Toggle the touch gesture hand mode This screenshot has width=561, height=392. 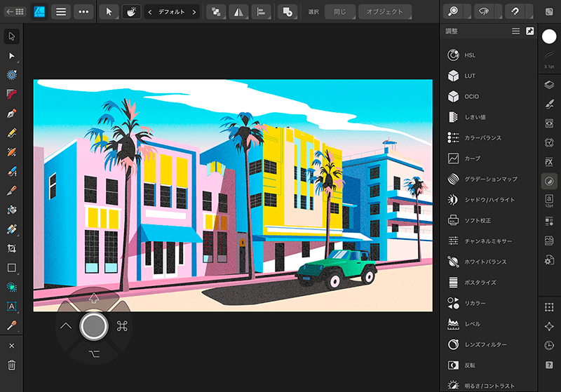(x=130, y=11)
